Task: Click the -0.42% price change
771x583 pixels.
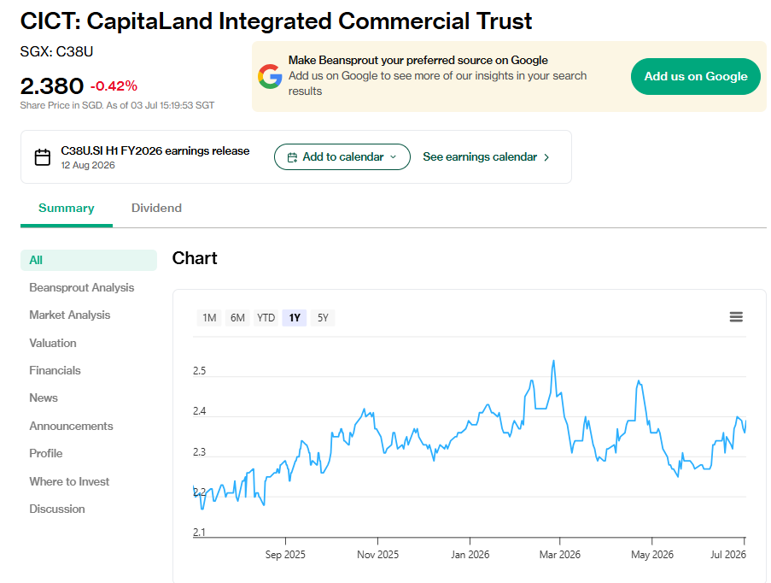Action: click(114, 86)
